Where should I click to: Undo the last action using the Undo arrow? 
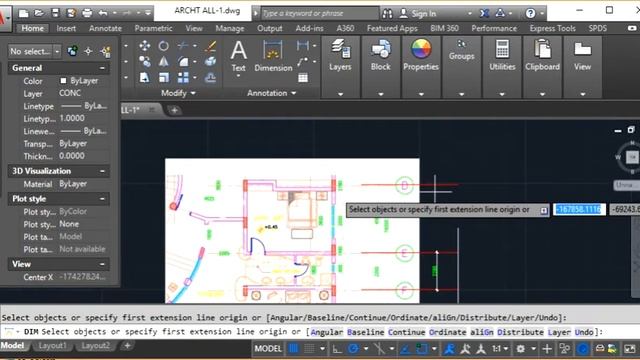click(103, 13)
